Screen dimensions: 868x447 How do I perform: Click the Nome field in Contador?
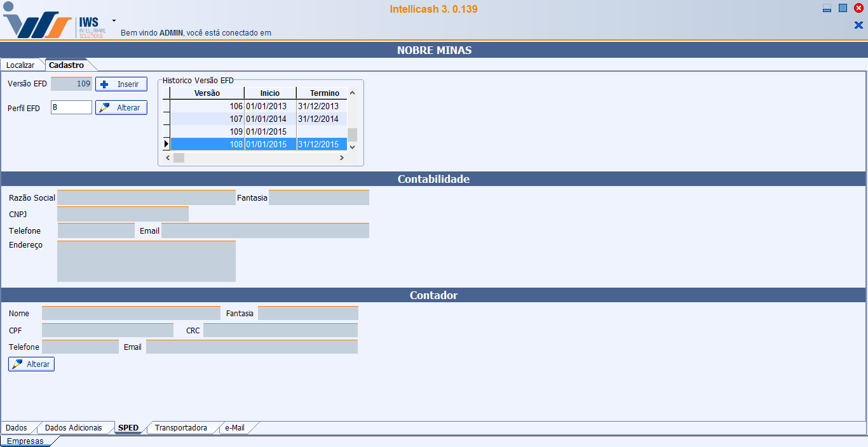131,313
